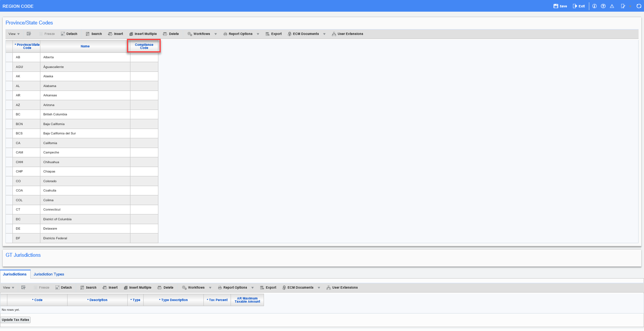The height and width of the screenshot is (331, 644).
Task: Click the Update Tax Rates button
Action: (16, 320)
